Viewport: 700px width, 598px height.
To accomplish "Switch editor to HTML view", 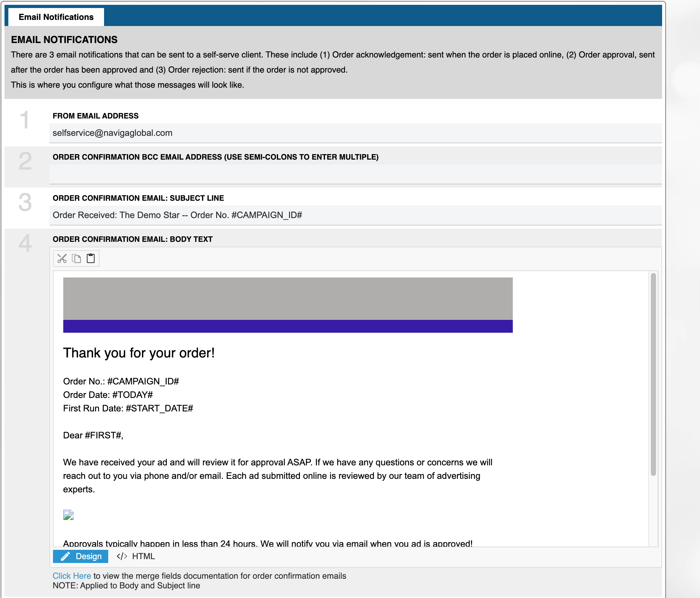I will (136, 556).
